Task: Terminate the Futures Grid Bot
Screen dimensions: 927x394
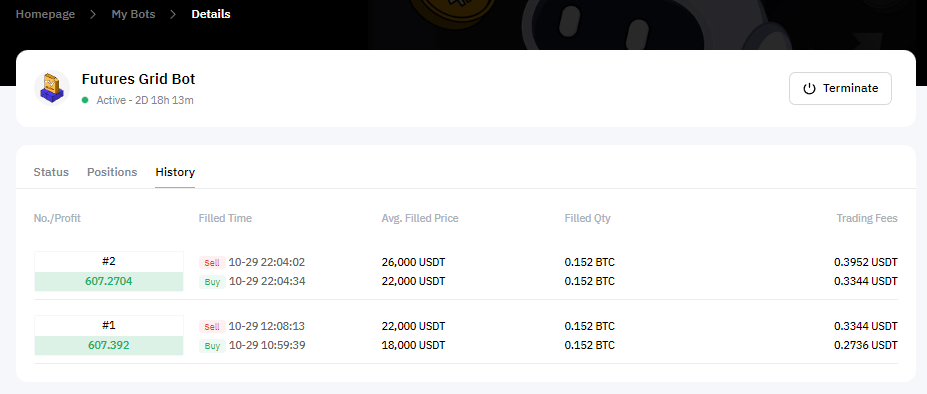Action: tap(840, 89)
